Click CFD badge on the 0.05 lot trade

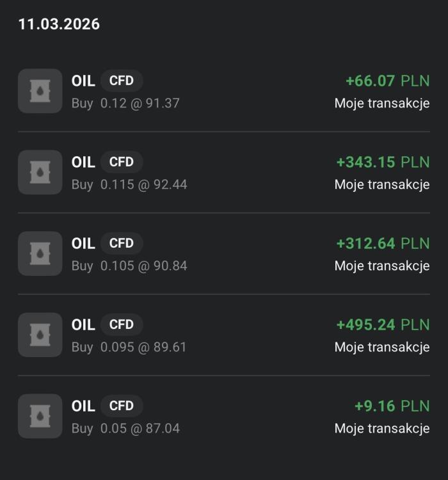[122, 406]
